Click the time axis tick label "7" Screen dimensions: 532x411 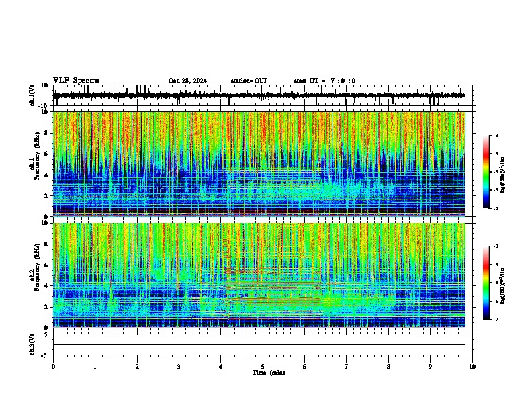pos(347,367)
